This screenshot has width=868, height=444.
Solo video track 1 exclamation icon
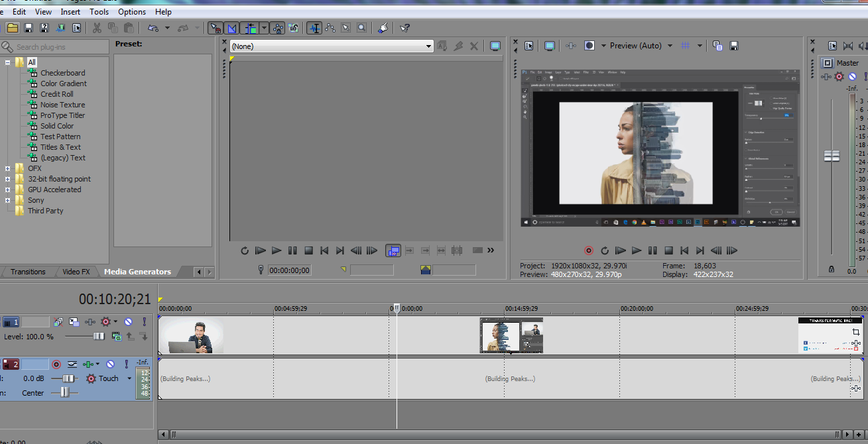(145, 322)
